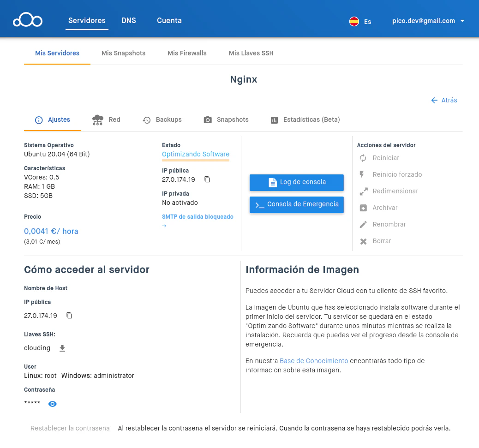Copy public IP under Nombre de Host
The height and width of the screenshot is (448, 479).
[x=69, y=316]
